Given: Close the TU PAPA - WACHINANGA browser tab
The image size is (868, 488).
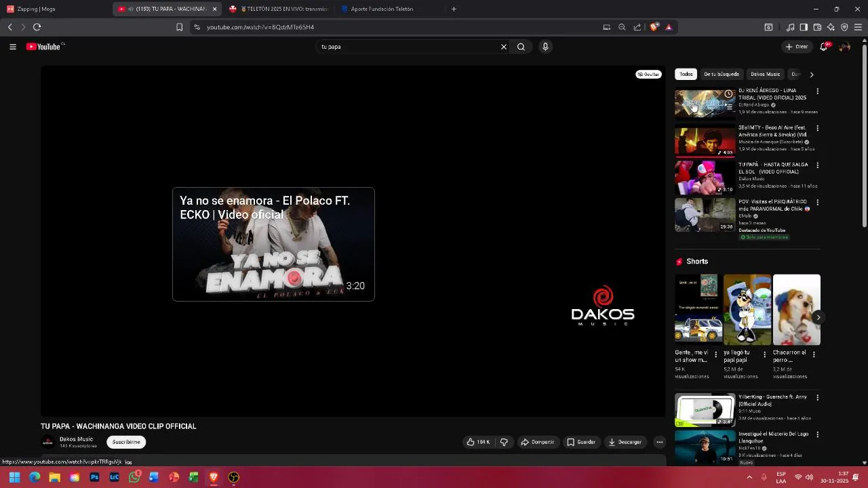Looking at the screenshot, I should tap(215, 9).
